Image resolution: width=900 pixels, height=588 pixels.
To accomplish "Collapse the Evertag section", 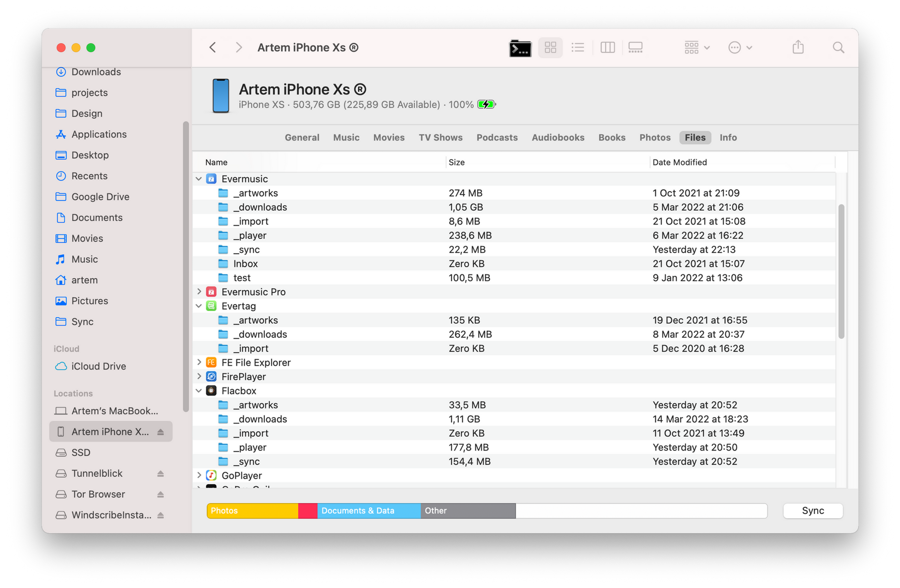I will [x=198, y=306].
